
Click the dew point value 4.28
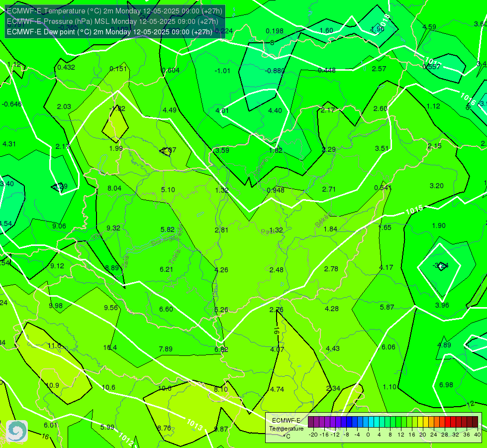click(332, 309)
